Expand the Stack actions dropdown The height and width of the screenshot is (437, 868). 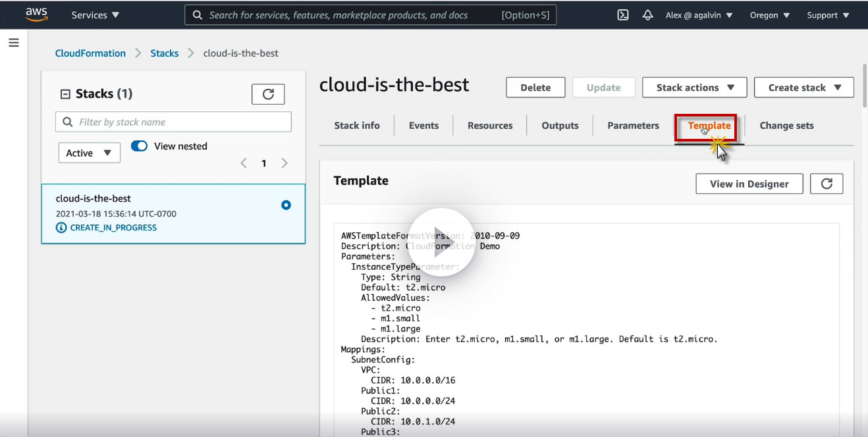point(695,88)
